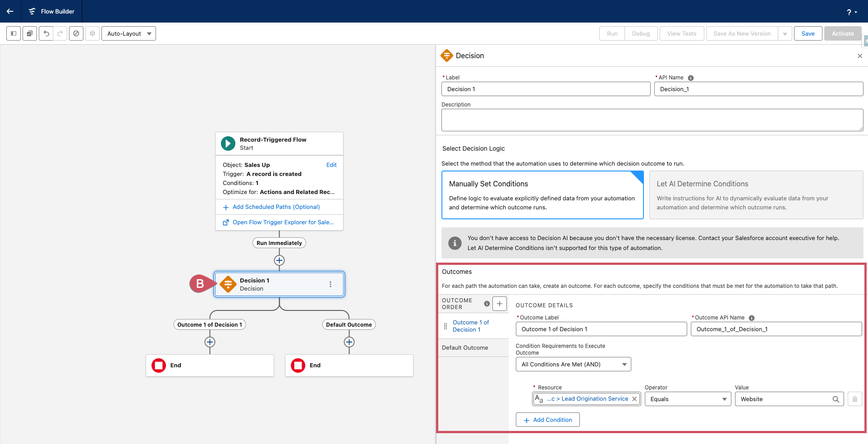This screenshot has height=444, width=868.
Task: Click the Run Immediately path label
Action: [279, 243]
